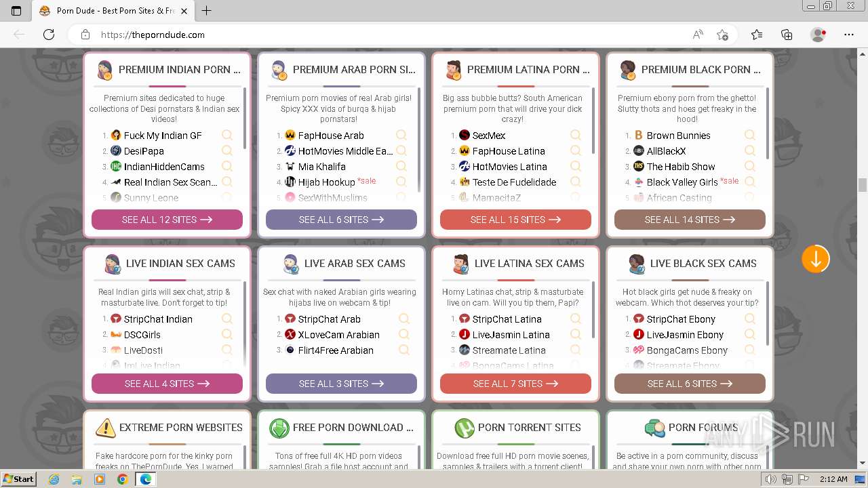Open the Live Latina Sex Cams heading
Viewport: 868px width, 488px height.
tap(530, 264)
